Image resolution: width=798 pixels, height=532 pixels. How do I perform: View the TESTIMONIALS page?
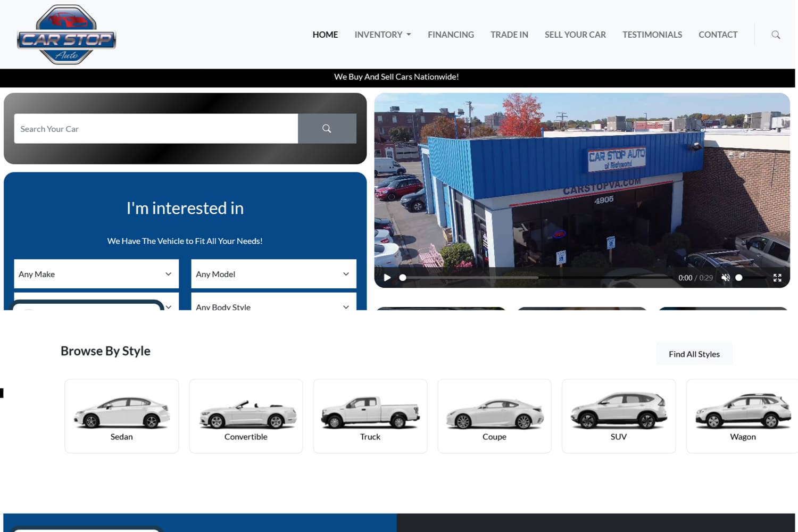coord(652,35)
